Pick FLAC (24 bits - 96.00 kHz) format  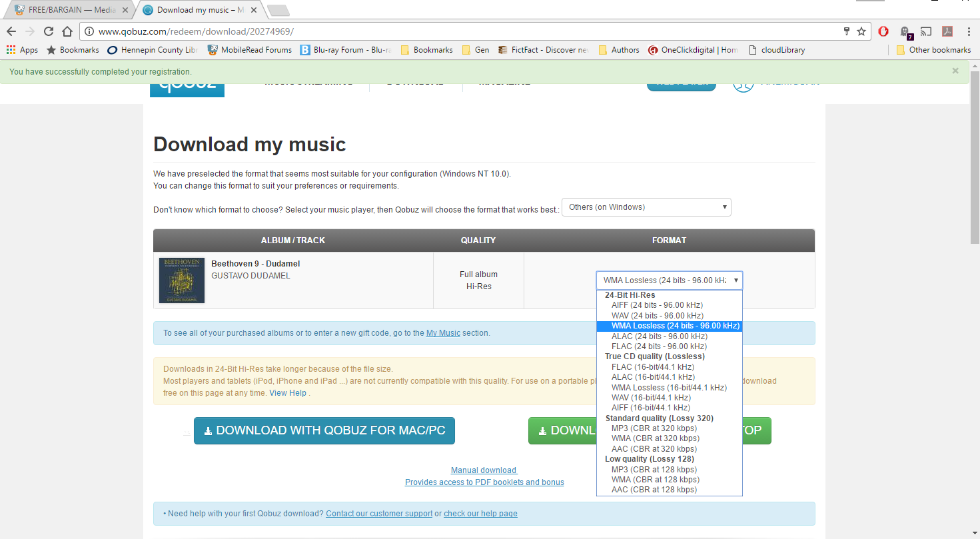coord(669,346)
